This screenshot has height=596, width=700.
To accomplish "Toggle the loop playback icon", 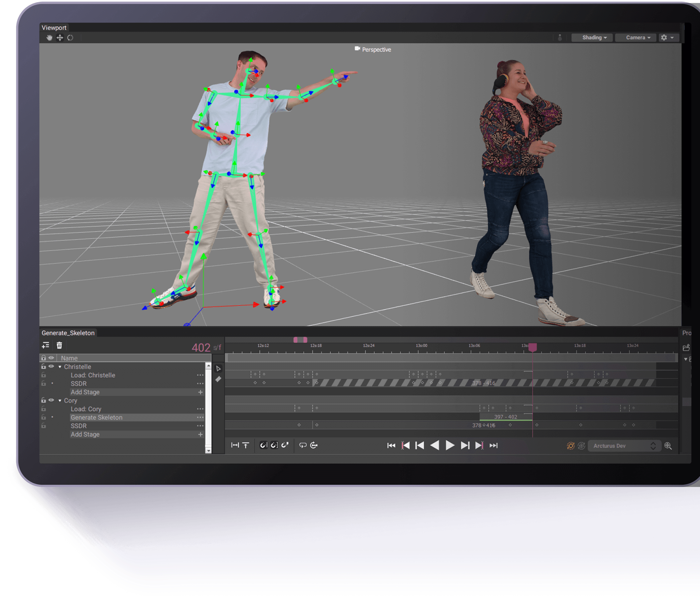I will tap(303, 445).
